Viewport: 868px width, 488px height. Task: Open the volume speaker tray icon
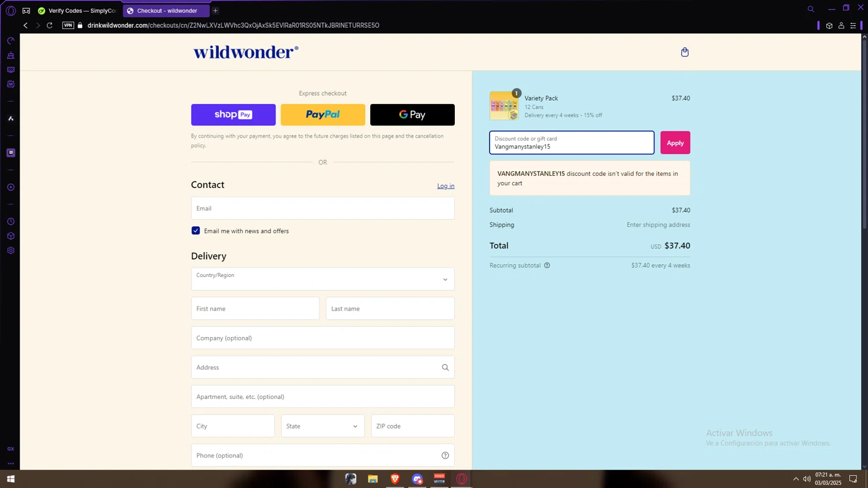click(807, 479)
